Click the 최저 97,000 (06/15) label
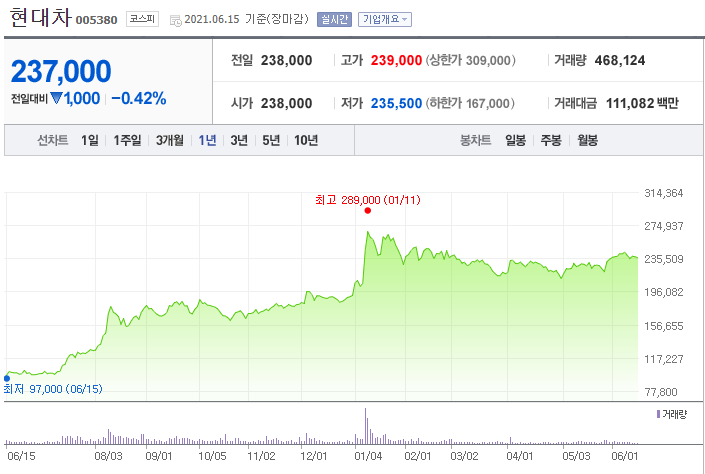This screenshot has width=705, height=474. 53,389
